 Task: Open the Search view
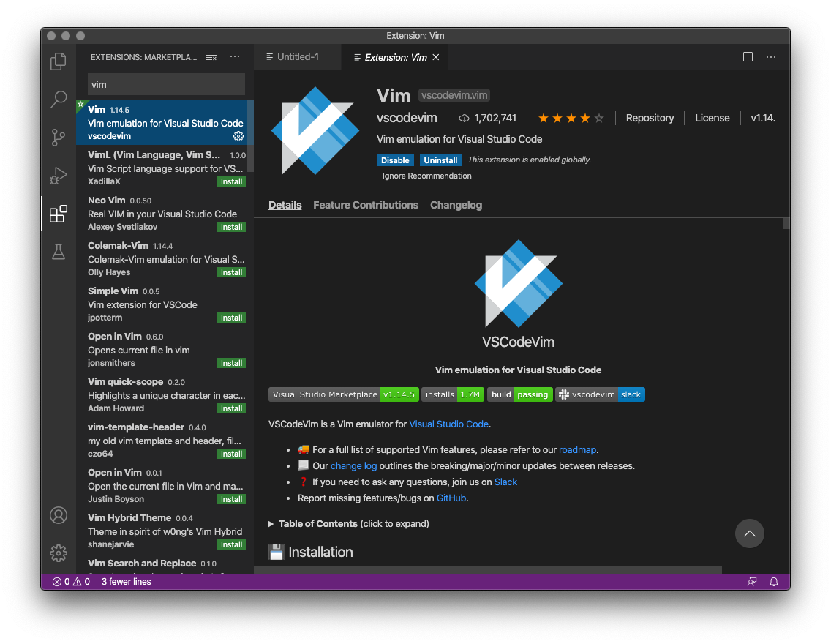pyautogui.click(x=58, y=100)
